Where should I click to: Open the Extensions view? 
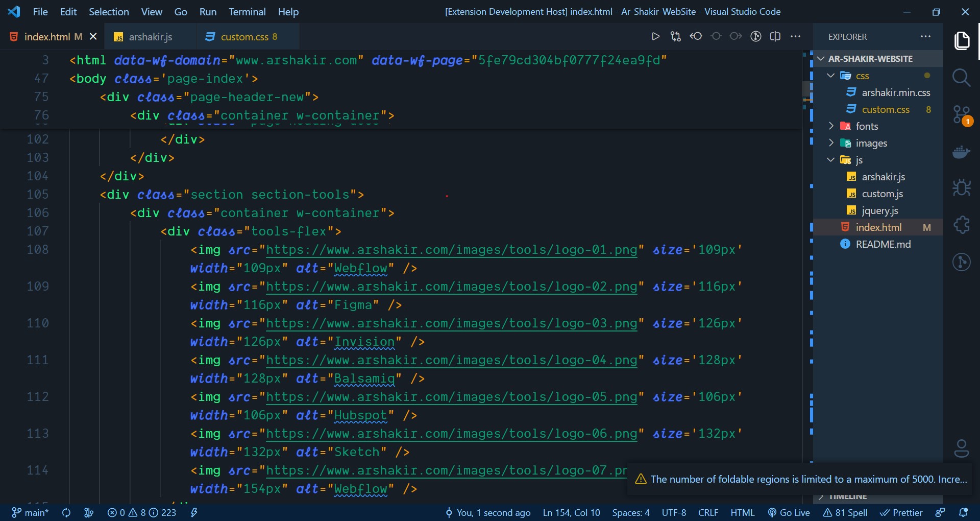pos(962,225)
